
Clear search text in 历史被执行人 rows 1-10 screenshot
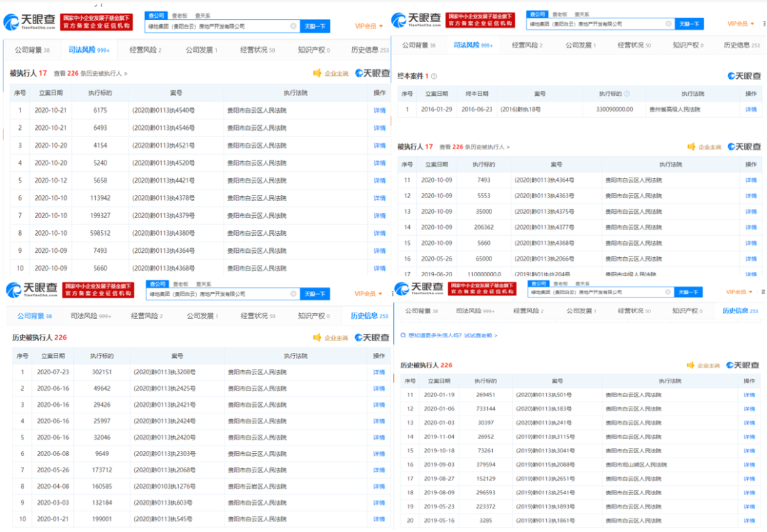[x=293, y=293]
